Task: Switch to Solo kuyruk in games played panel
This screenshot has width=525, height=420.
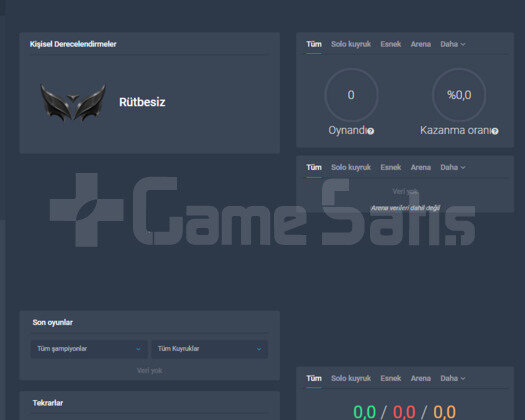Action: 351,44
